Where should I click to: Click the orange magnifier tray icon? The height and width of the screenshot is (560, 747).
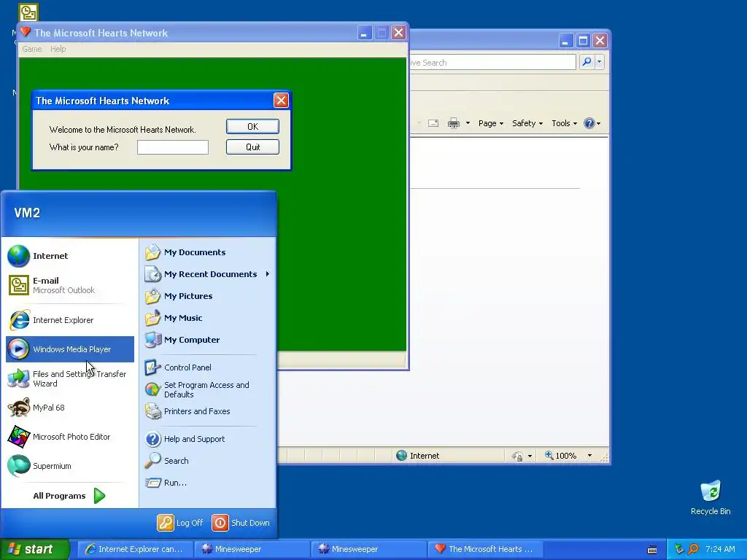tap(693, 549)
